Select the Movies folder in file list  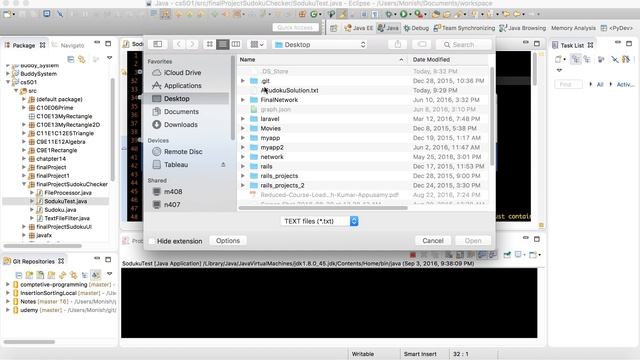tap(270, 128)
